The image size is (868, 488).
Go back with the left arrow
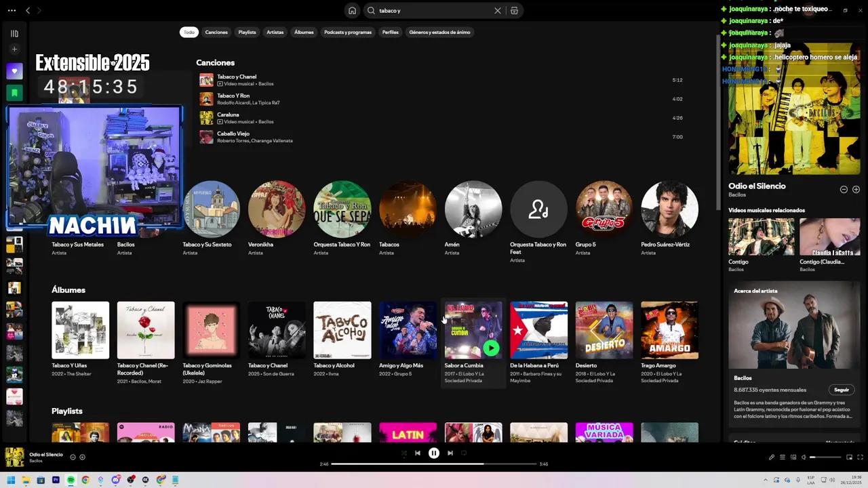click(x=28, y=10)
